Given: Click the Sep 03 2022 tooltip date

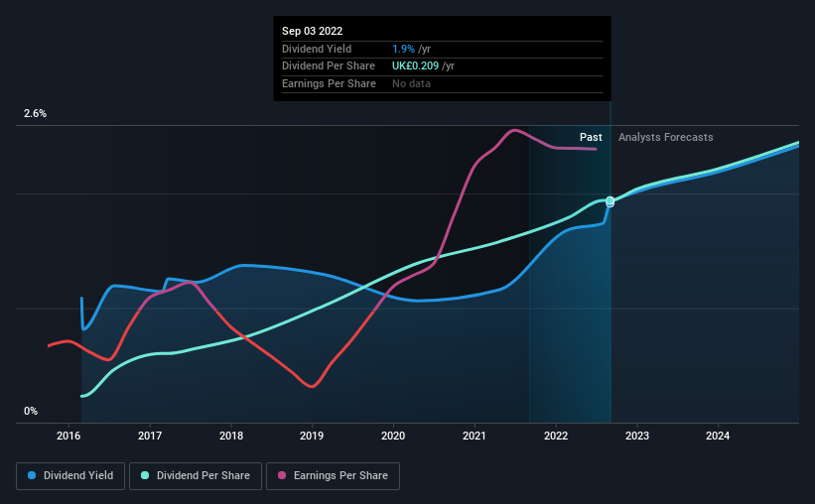Looking at the screenshot, I should pyautogui.click(x=313, y=31).
